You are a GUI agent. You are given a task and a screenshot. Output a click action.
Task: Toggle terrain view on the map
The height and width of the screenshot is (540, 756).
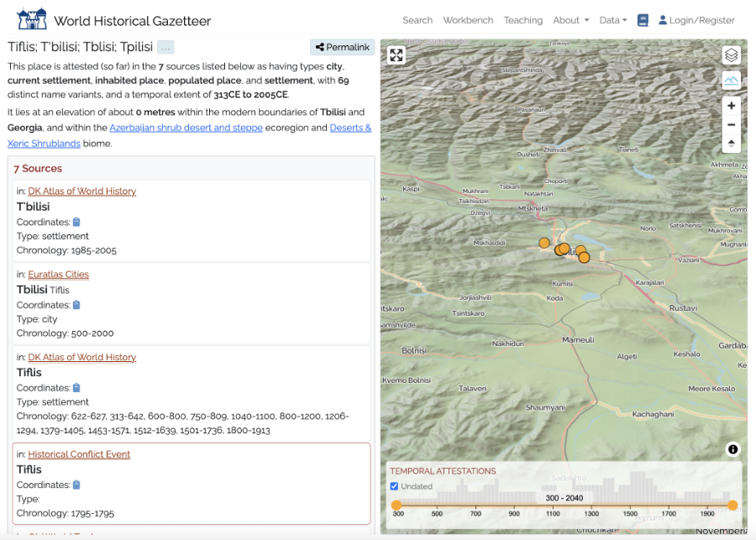731,80
